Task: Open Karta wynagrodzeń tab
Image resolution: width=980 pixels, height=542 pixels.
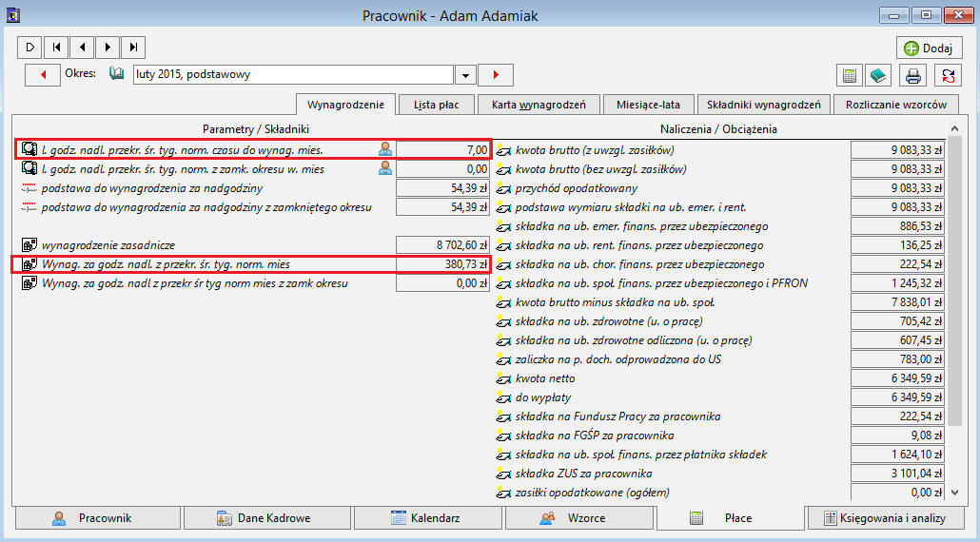Action: (539, 105)
